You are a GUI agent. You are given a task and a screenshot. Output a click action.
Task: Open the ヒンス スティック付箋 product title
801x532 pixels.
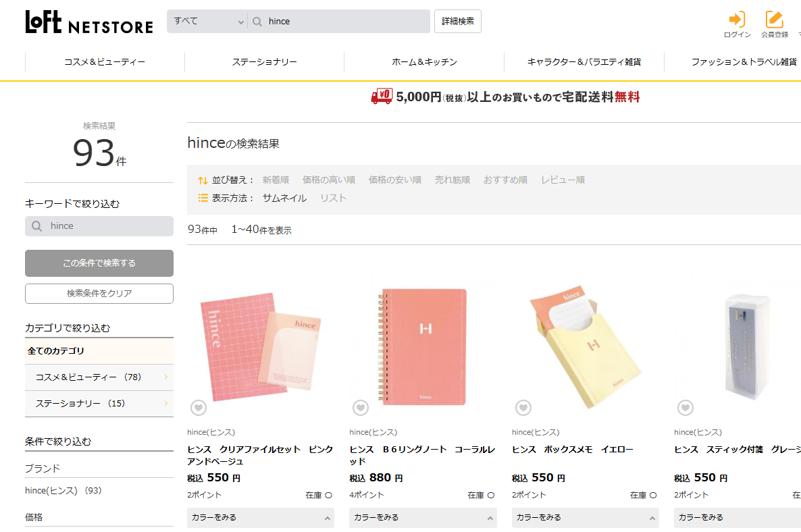737,450
